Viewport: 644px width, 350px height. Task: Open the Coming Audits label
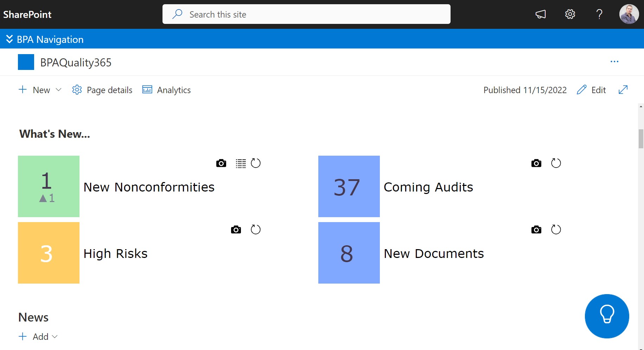coord(428,187)
